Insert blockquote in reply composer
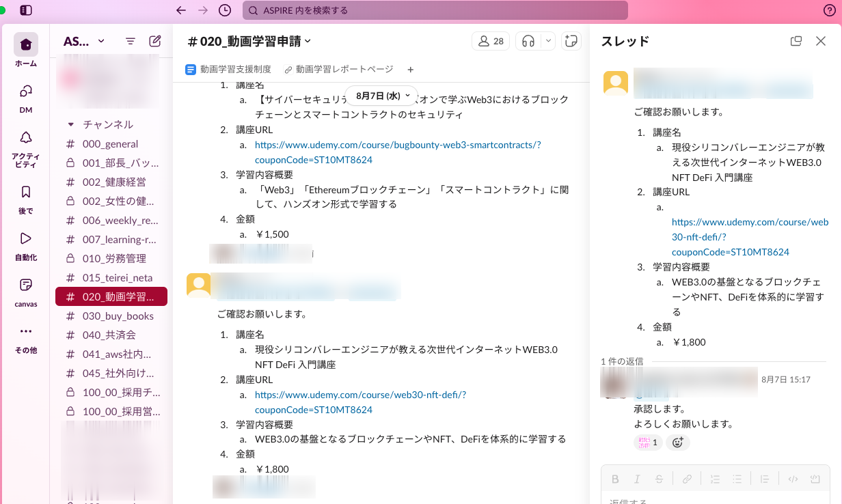842x504 pixels. click(765, 479)
